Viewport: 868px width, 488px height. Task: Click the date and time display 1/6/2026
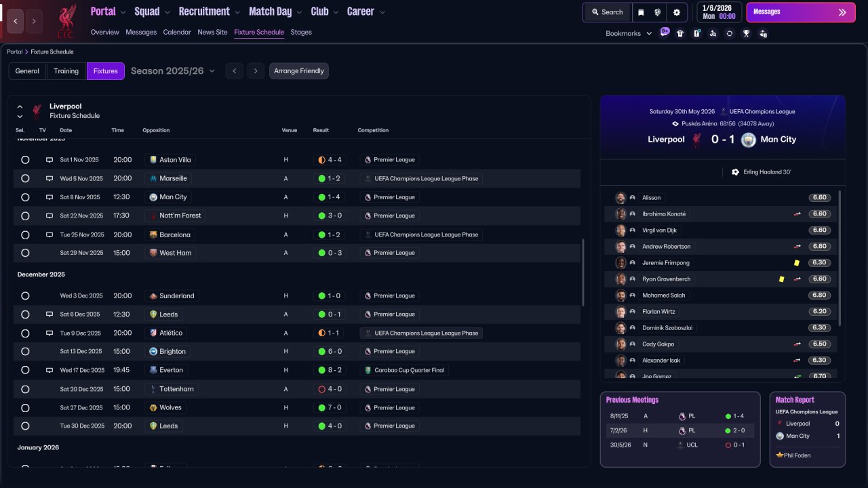(x=719, y=12)
